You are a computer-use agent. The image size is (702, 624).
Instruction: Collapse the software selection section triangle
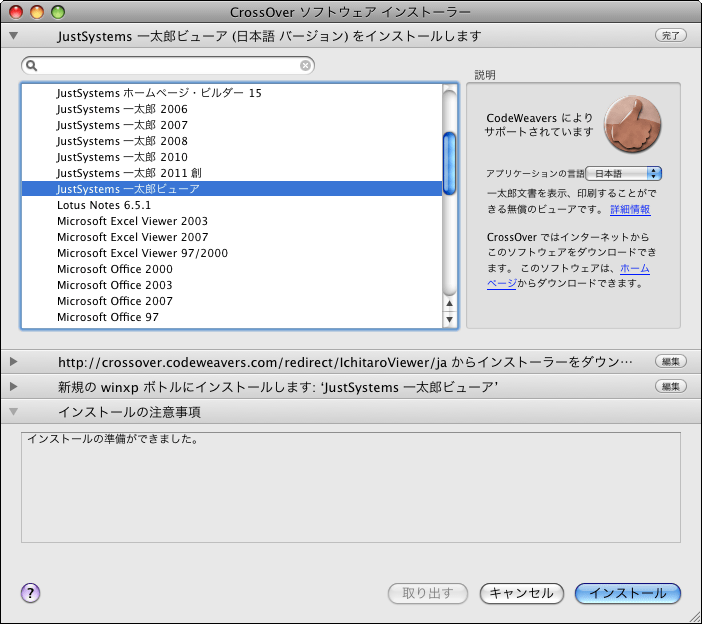(x=14, y=35)
